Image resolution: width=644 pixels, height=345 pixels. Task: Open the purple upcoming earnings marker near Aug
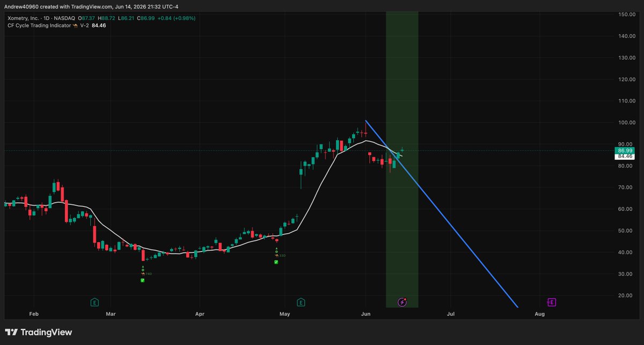(552, 303)
